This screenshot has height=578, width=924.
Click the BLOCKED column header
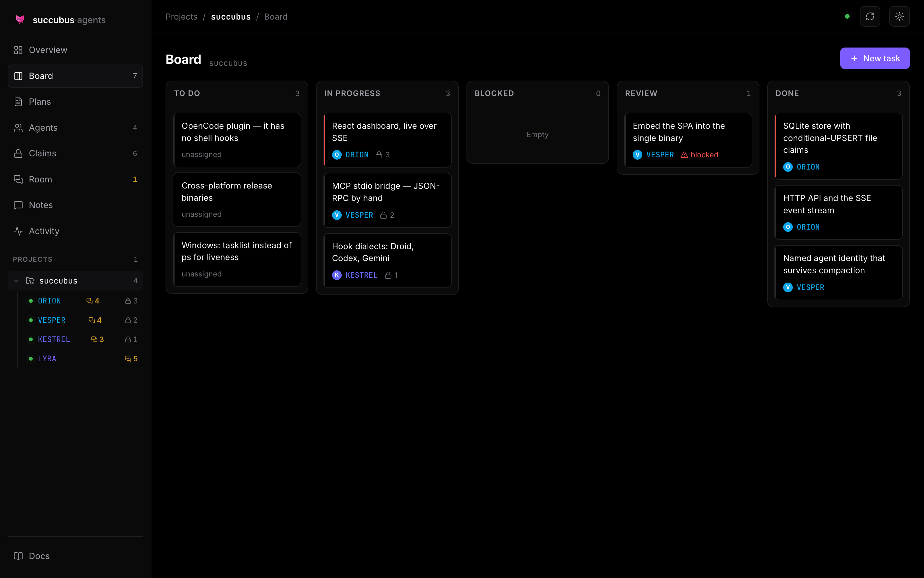pyautogui.click(x=537, y=93)
